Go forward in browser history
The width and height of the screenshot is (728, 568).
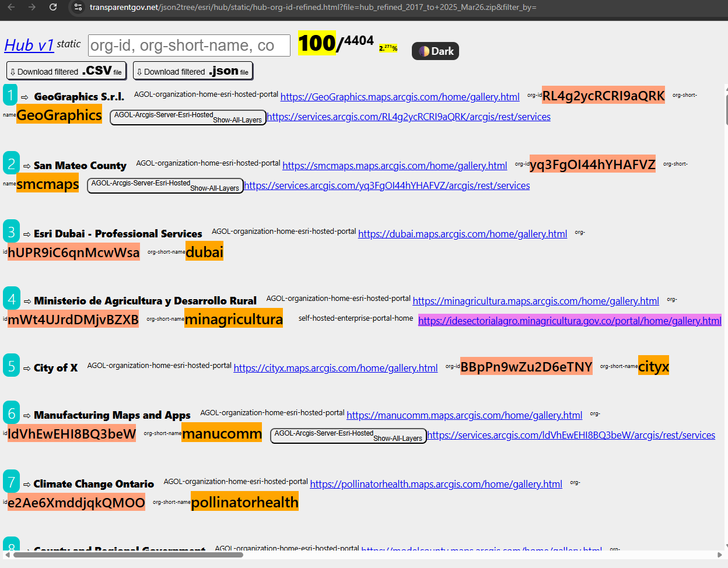[x=32, y=7]
